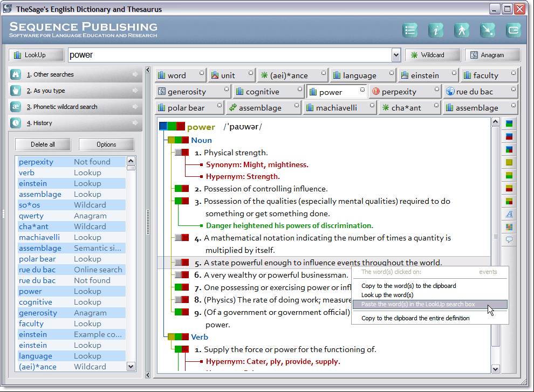534x392 pixels.
Task: Click the multicolor palette icon in right sidebar
Action: pyautogui.click(x=509, y=227)
